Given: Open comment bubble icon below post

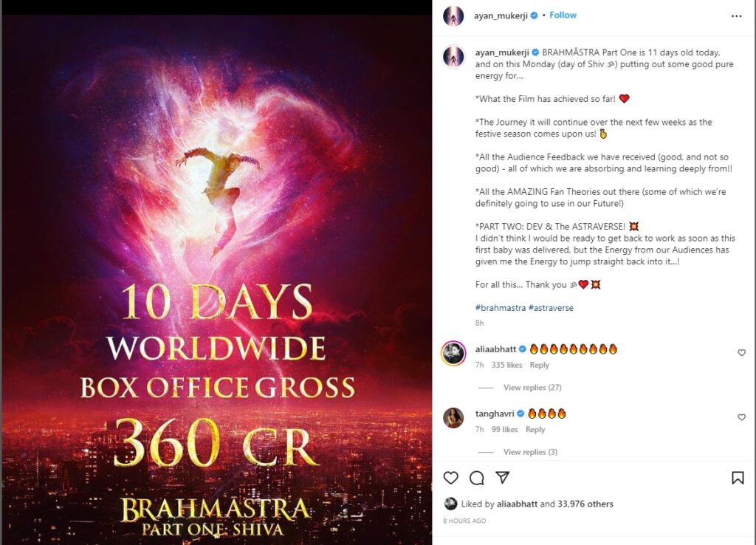Looking at the screenshot, I should [x=477, y=478].
